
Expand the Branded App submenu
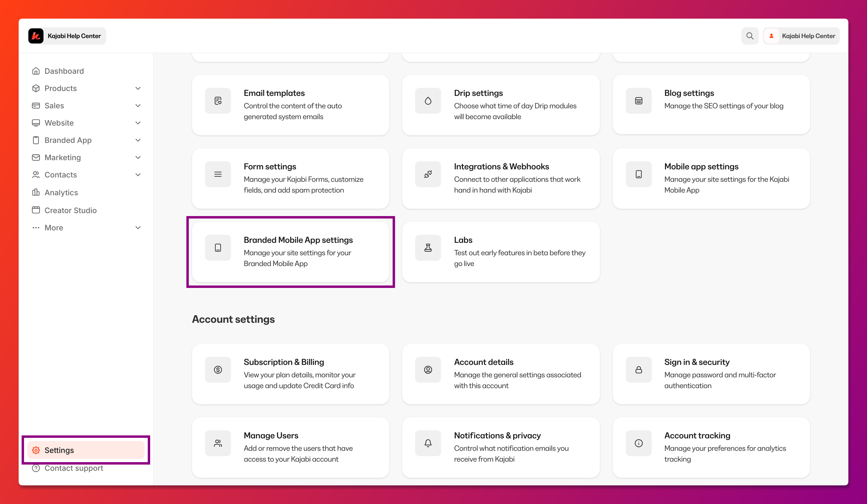138,140
